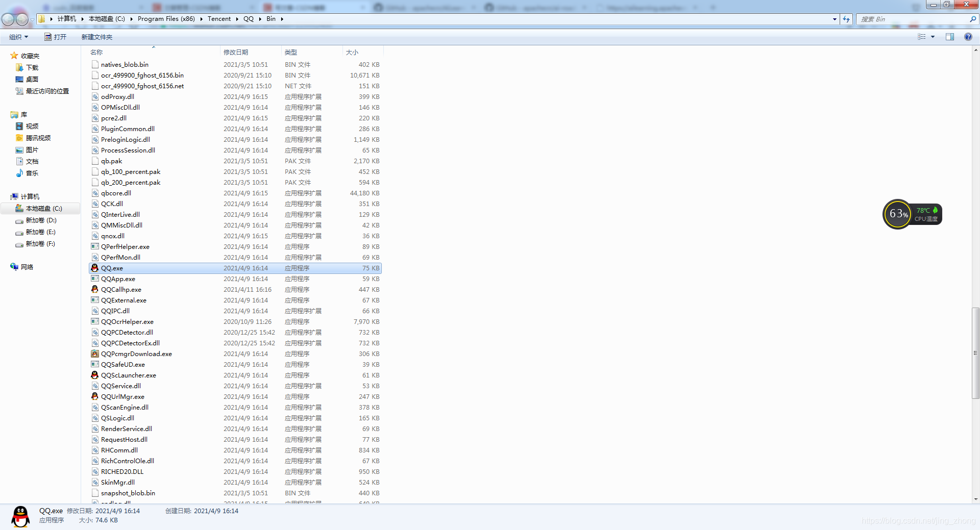
Task: Click the vertical scrollbar thumb
Action: 975,353
